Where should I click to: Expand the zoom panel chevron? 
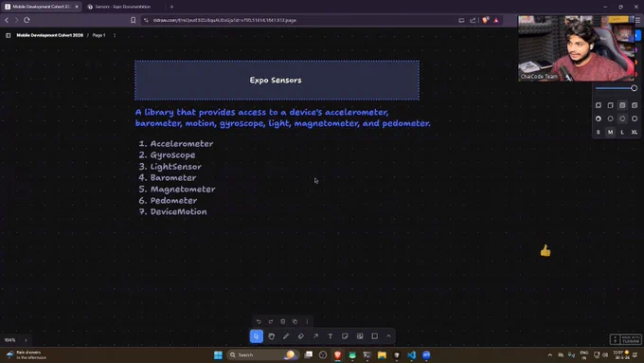[x=26, y=340]
